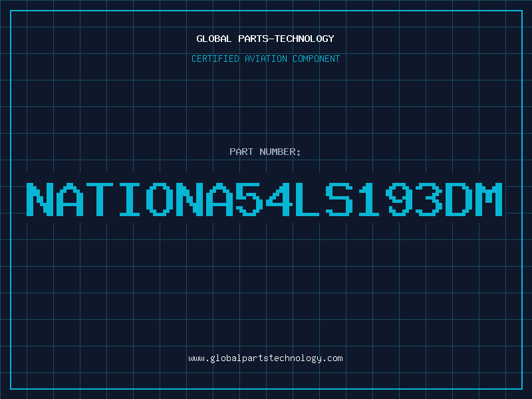
Task: Click the GLOBAL PARTS-TECHNOLOGY heading
Action: pyautogui.click(x=265, y=39)
